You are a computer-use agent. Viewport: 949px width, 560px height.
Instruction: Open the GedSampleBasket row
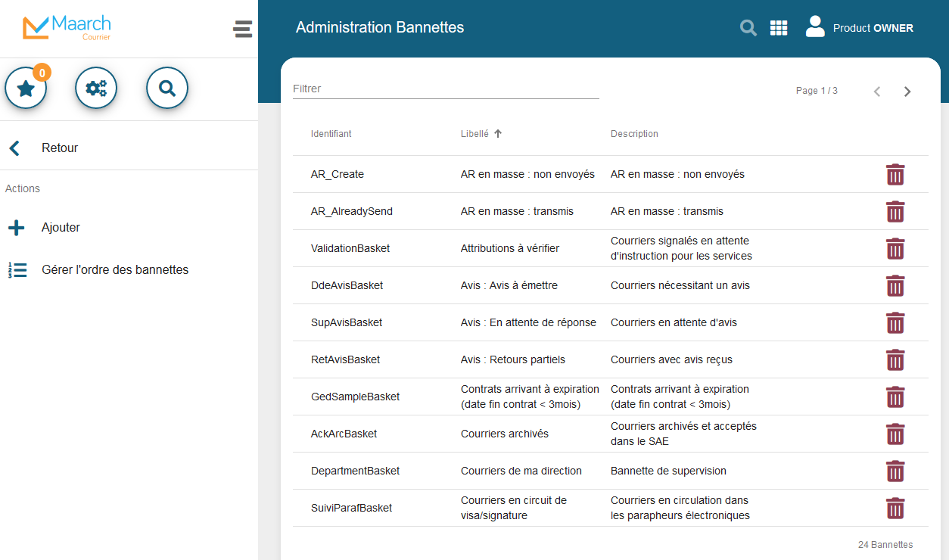coord(355,397)
